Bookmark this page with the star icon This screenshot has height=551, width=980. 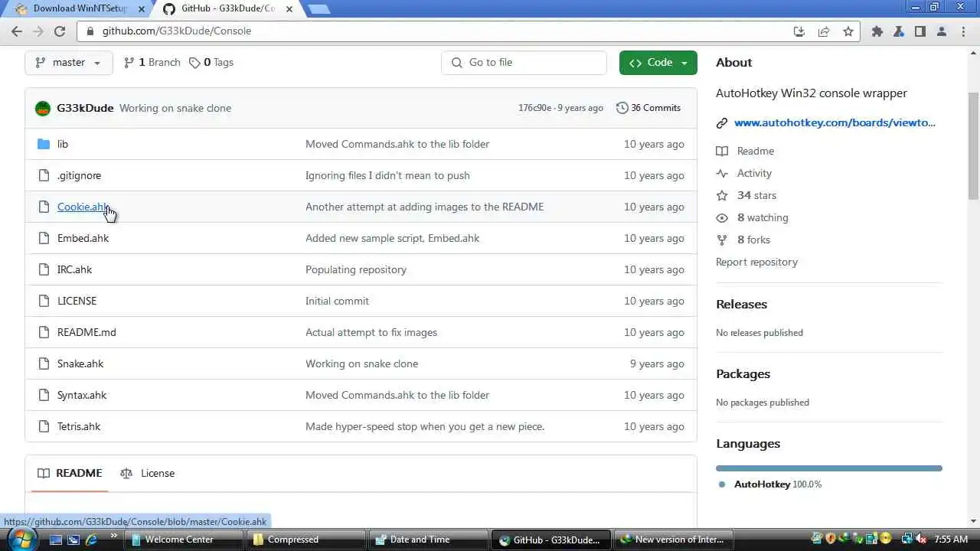848,31
